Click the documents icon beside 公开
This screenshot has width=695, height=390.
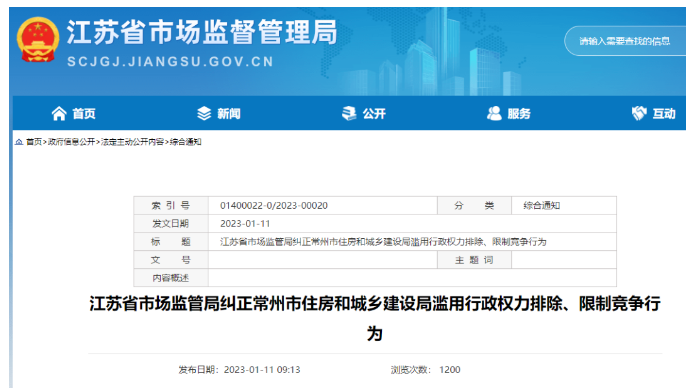tap(349, 113)
